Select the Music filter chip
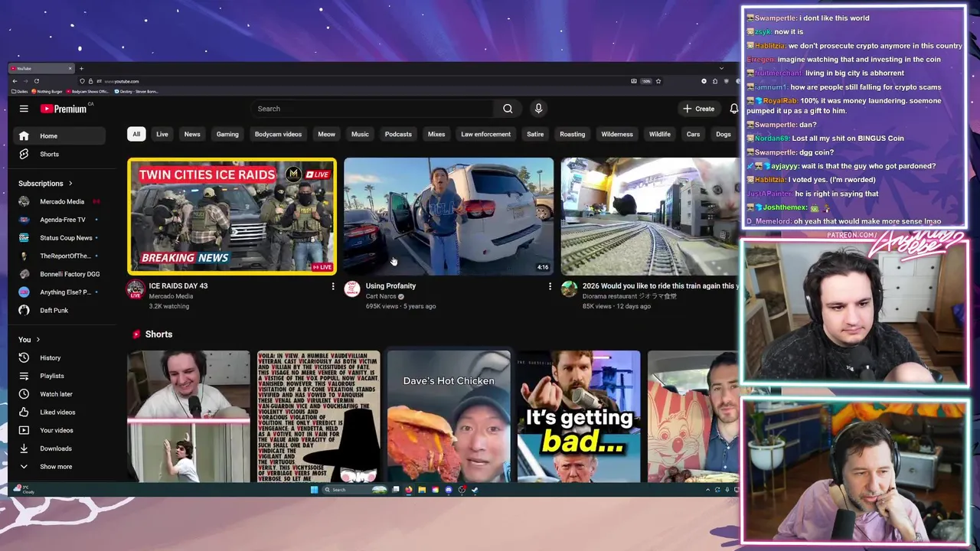The image size is (980, 551). (x=360, y=134)
